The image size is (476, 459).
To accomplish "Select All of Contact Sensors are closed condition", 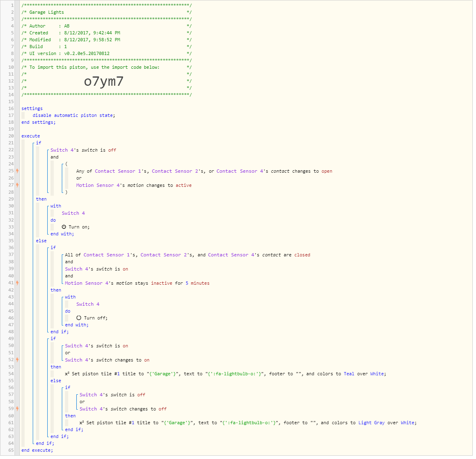I will pyautogui.click(x=187, y=256).
